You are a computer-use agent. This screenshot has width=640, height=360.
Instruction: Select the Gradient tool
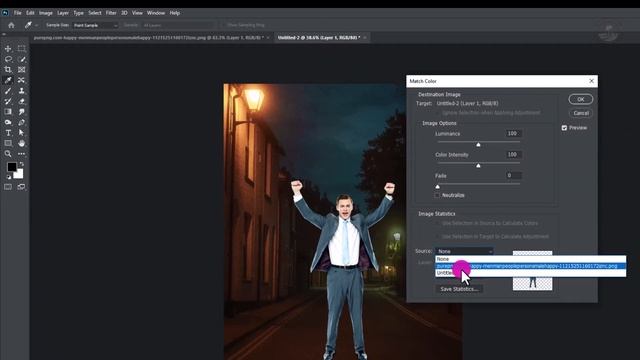click(8, 111)
